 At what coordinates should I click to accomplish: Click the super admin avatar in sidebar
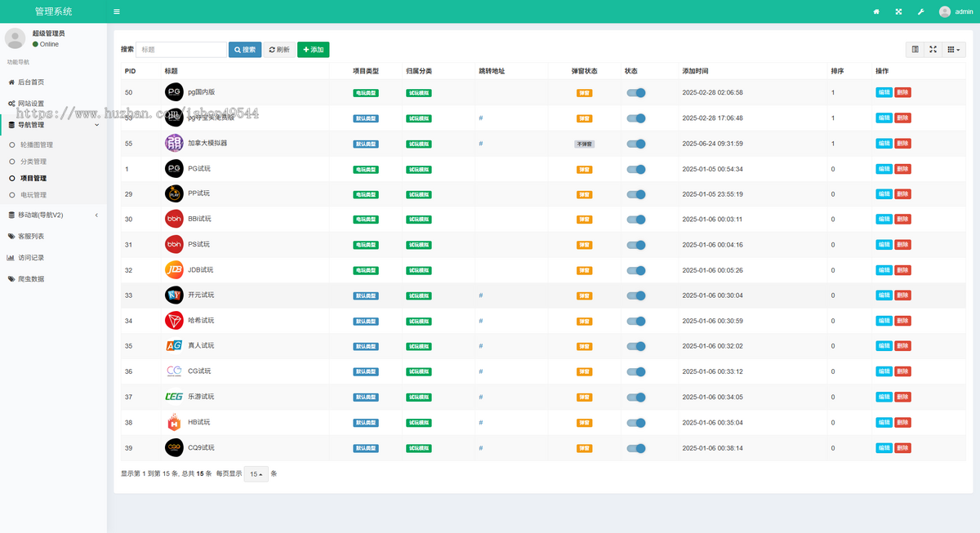(16, 38)
